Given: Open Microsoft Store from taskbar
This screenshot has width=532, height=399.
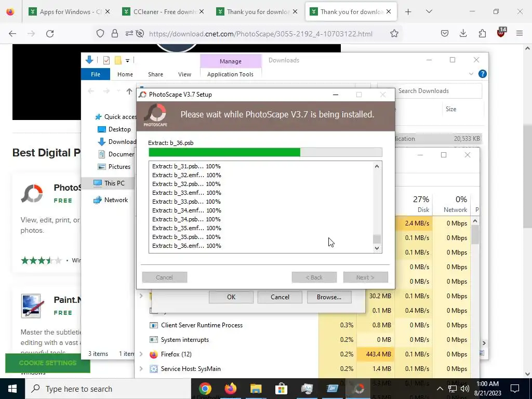Looking at the screenshot, I should pyautogui.click(x=281, y=389).
